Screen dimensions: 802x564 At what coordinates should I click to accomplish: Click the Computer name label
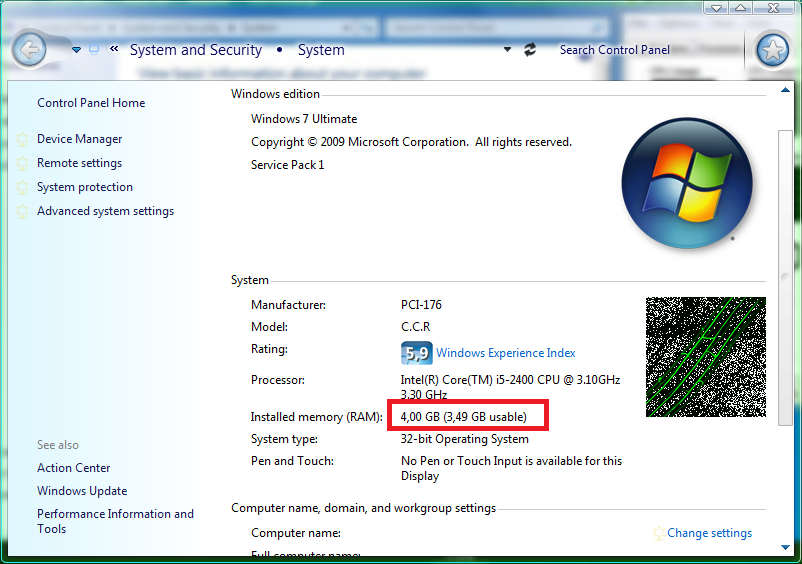[296, 533]
